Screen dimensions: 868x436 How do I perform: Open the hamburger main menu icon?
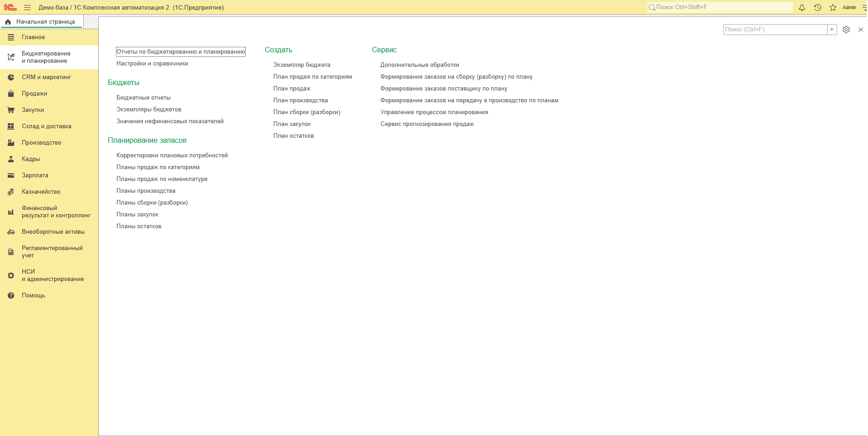[x=27, y=7]
